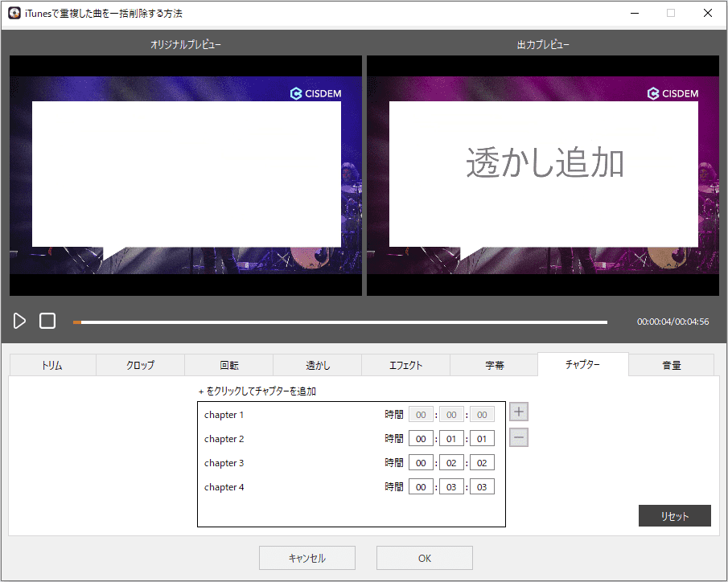This screenshot has height=582, width=728.
Task: Switch to the トリム tab
Action: click(x=52, y=365)
